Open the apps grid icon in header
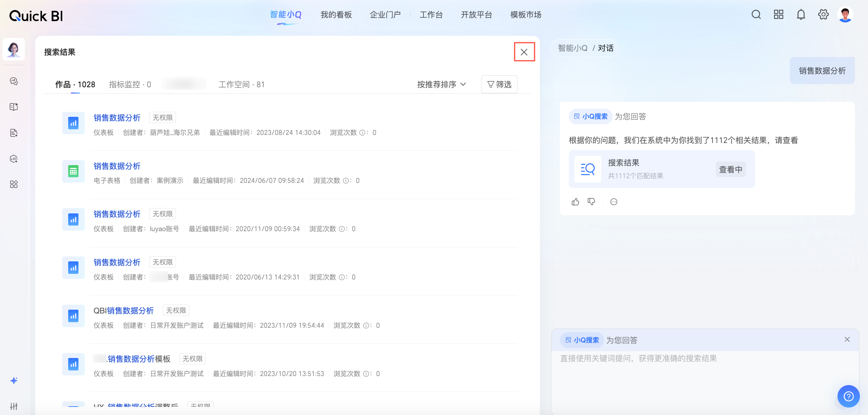 pos(778,15)
